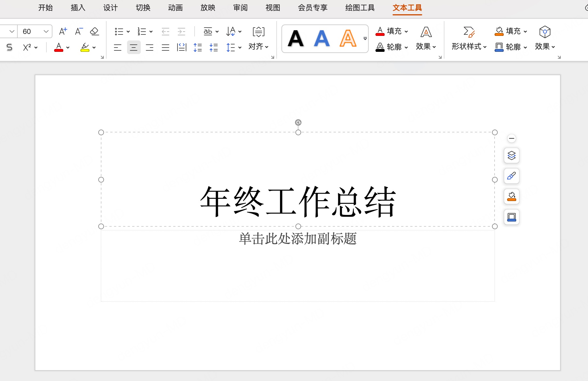Click the floating format brush icon
588x381 pixels.
point(512,176)
